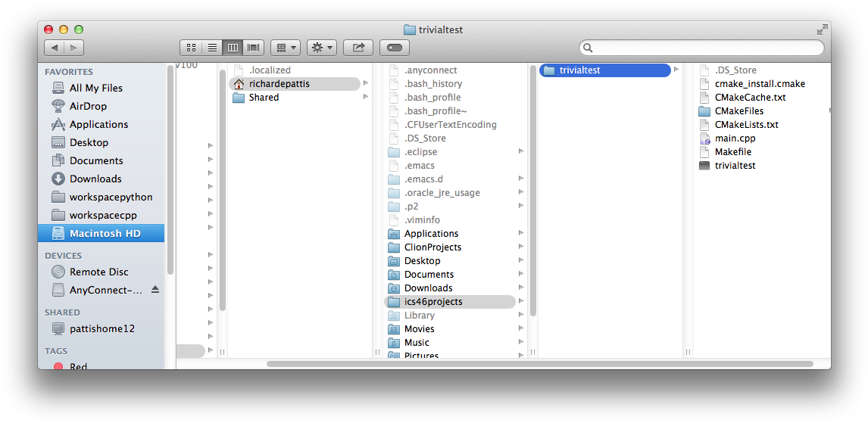Open Applications in Favorites sidebar
Screen dimensions: 868x423
(101, 124)
